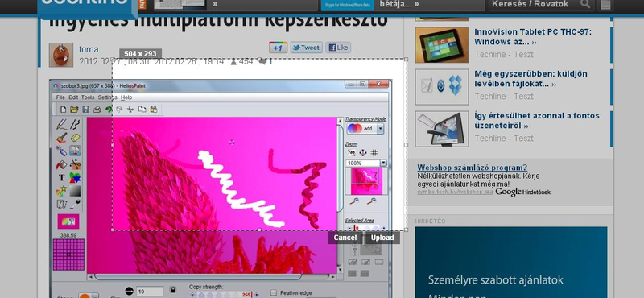Click the padlock icon beside the size field
This screenshot has width=644, height=298.
coord(173,290)
